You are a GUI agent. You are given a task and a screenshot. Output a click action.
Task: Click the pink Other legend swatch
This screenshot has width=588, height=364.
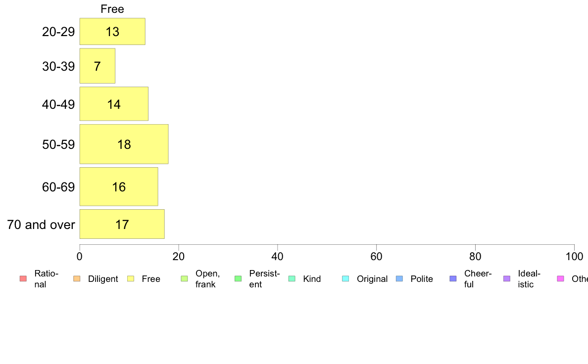click(561, 278)
